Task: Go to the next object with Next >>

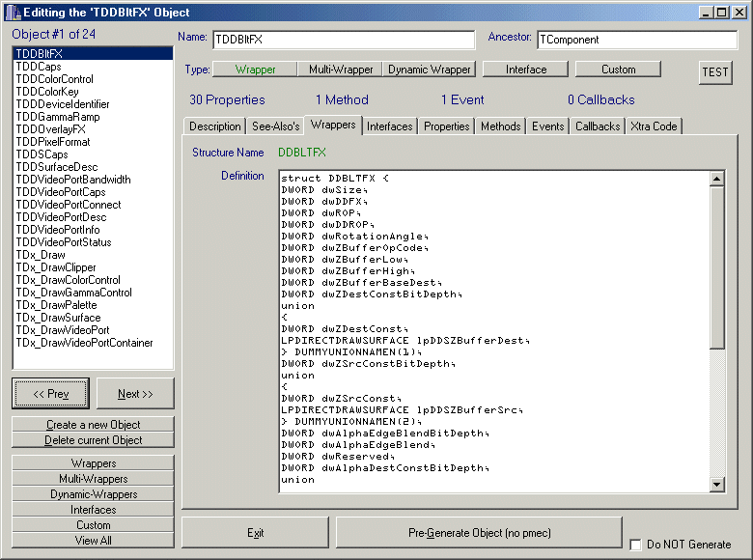Action: (x=135, y=394)
